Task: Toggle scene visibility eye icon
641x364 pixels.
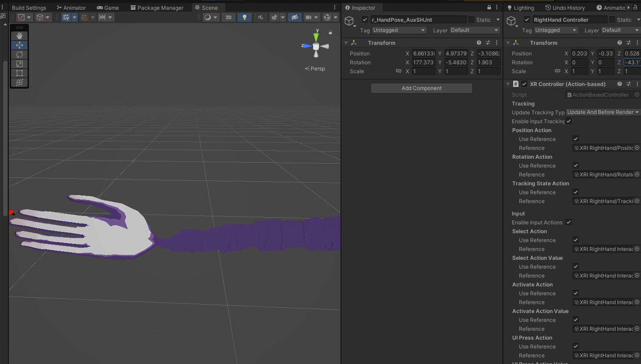Action: click(x=294, y=17)
